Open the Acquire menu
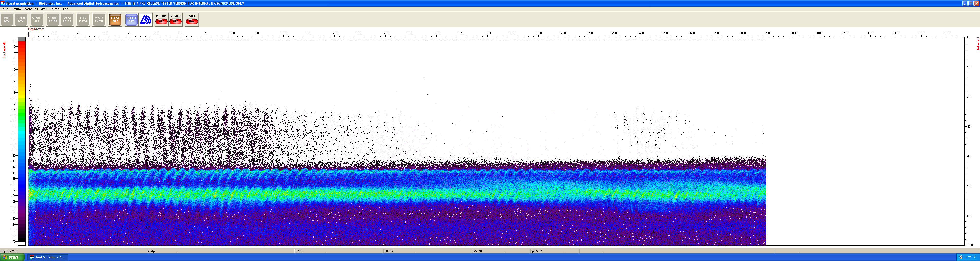This screenshot has width=980, height=261. point(16,9)
